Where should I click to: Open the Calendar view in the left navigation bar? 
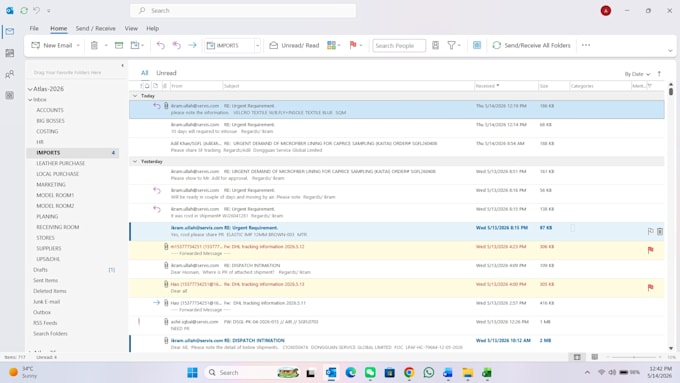coord(10,53)
